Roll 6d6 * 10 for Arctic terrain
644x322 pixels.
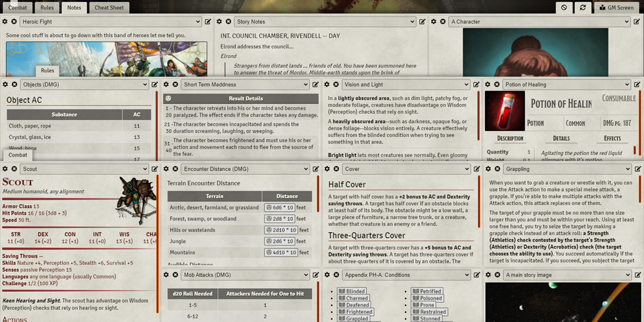click(281, 208)
